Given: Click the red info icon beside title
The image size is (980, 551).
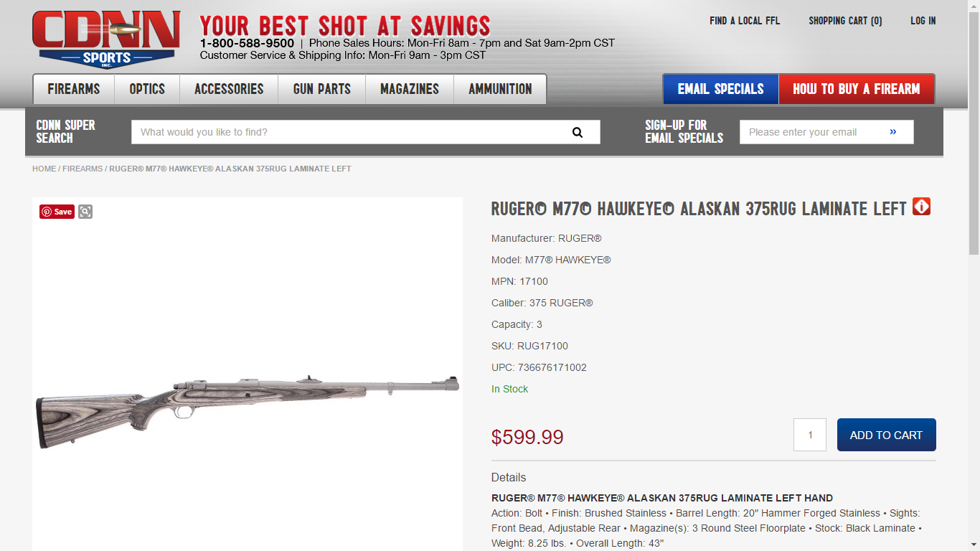Looking at the screenshot, I should point(921,207).
